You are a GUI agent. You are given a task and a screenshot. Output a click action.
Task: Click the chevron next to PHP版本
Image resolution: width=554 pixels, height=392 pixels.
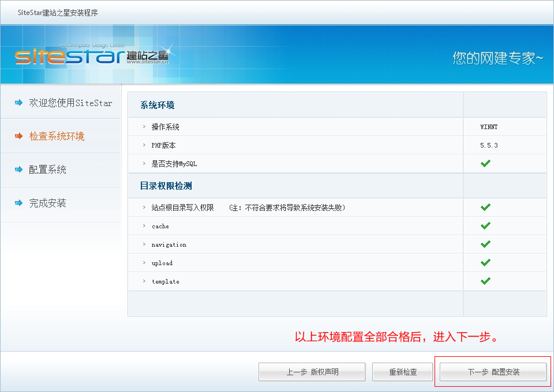144,145
